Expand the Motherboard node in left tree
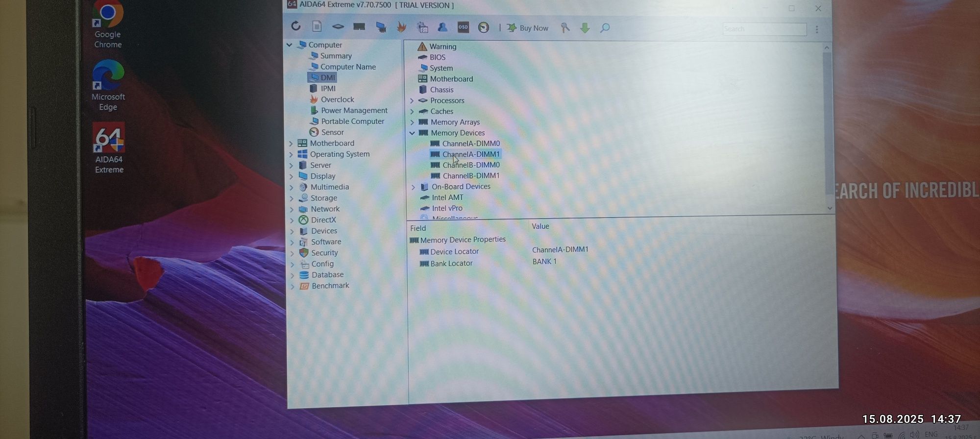 [291, 143]
